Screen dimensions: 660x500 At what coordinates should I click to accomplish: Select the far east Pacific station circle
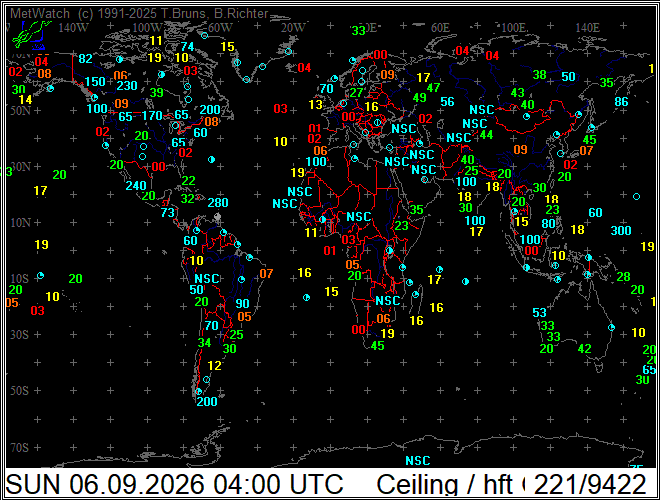tap(636, 197)
